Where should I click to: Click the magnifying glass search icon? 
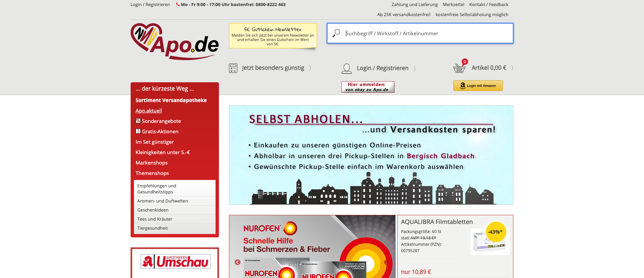click(x=336, y=33)
